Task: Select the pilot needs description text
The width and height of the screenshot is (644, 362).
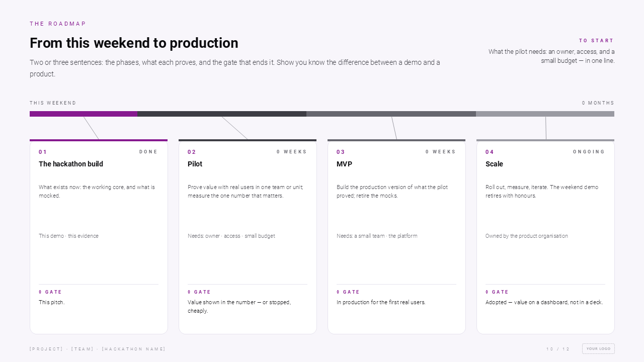Action: 551,56
